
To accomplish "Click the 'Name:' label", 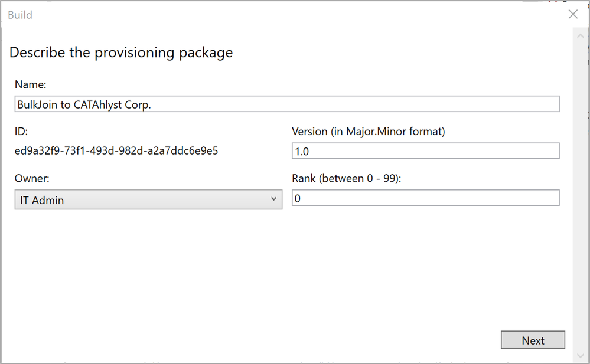I will click(x=31, y=85).
